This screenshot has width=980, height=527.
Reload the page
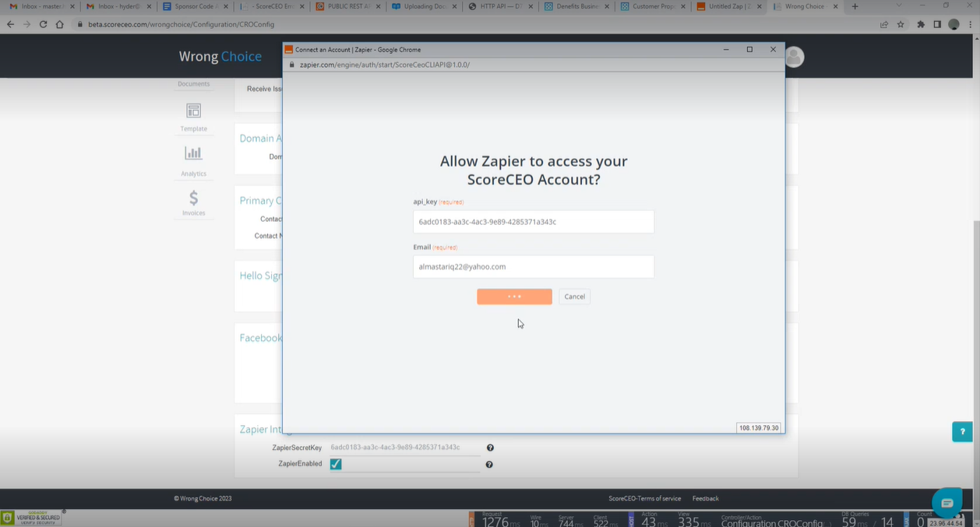click(x=43, y=24)
